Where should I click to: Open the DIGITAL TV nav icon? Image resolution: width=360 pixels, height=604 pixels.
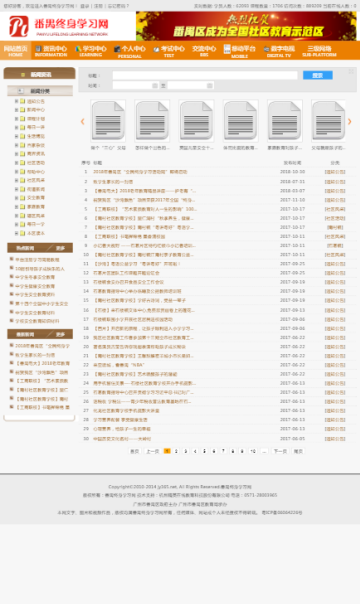(x=266, y=49)
